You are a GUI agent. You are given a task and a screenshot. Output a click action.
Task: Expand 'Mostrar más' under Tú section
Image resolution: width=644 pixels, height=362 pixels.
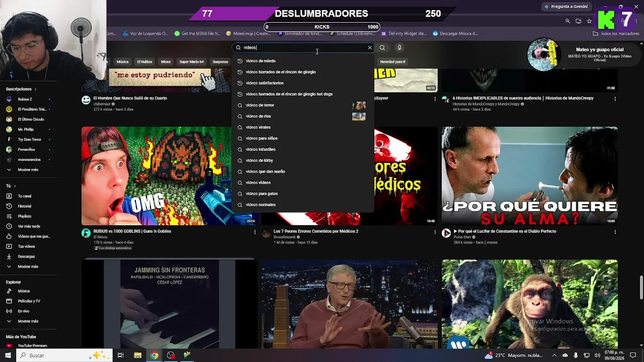click(x=28, y=266)
